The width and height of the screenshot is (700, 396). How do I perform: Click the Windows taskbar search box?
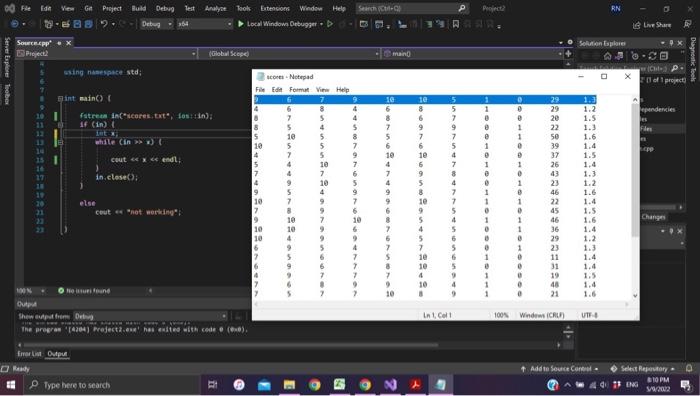[x=112, y=384]
